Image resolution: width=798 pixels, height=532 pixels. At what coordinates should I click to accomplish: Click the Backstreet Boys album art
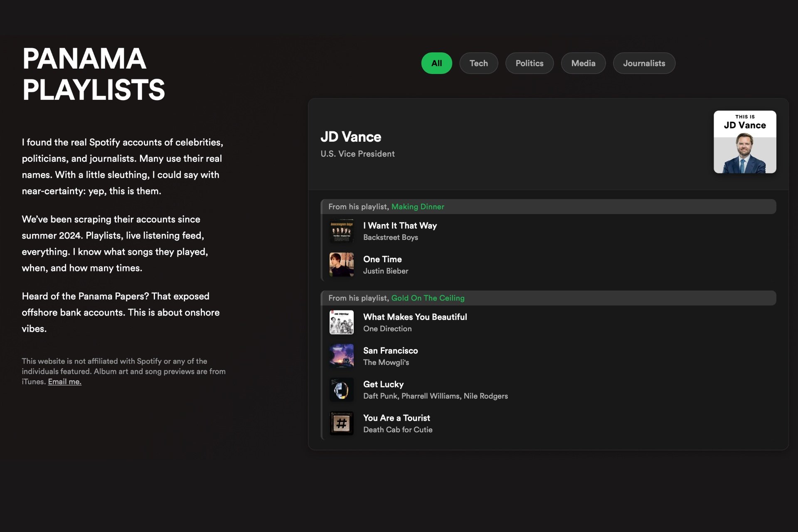[x=342, y=231]
